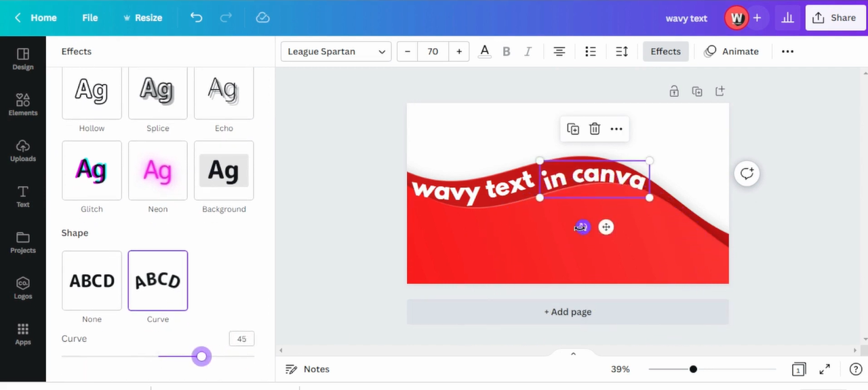Viewport: 868px width, 390px height.
Task: Open the File menu
Action: pyautogui.click(x=90, y=18)
